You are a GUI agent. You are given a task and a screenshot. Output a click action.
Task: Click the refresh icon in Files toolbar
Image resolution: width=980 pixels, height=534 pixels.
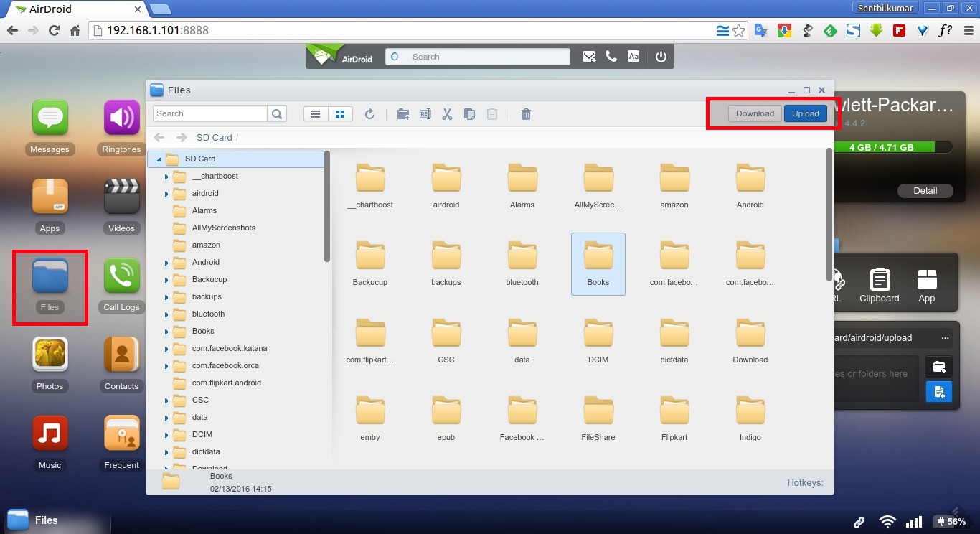pos(369,114)
